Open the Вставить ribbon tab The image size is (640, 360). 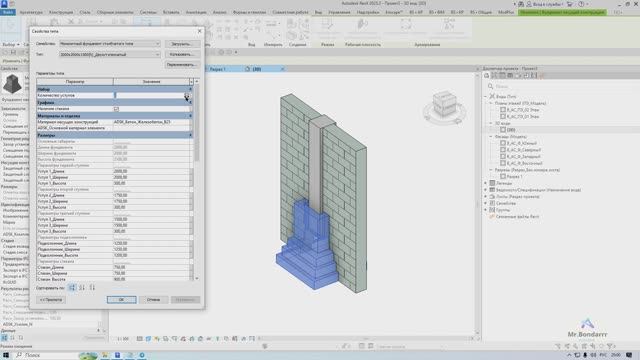click(171, 12)
